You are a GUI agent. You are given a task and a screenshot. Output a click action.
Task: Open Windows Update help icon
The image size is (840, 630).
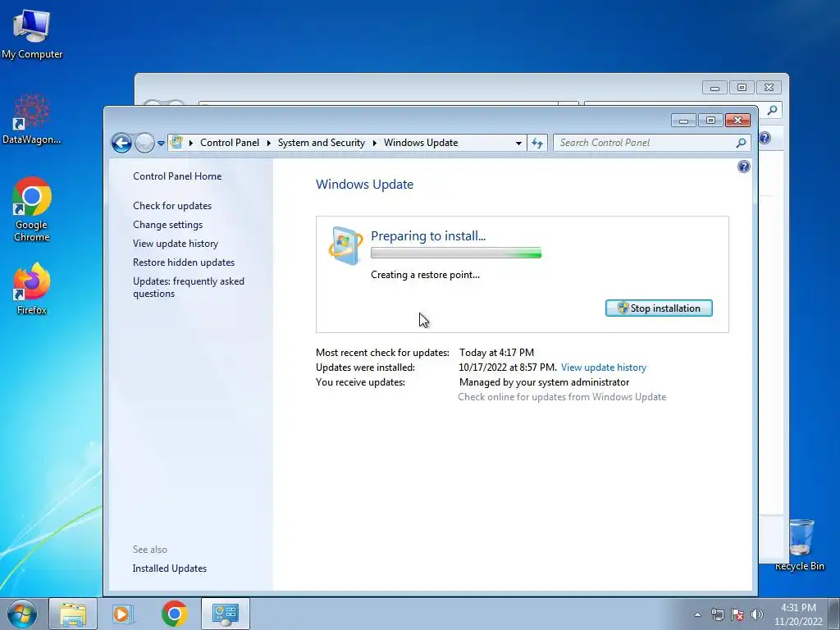tap(743, 167)
